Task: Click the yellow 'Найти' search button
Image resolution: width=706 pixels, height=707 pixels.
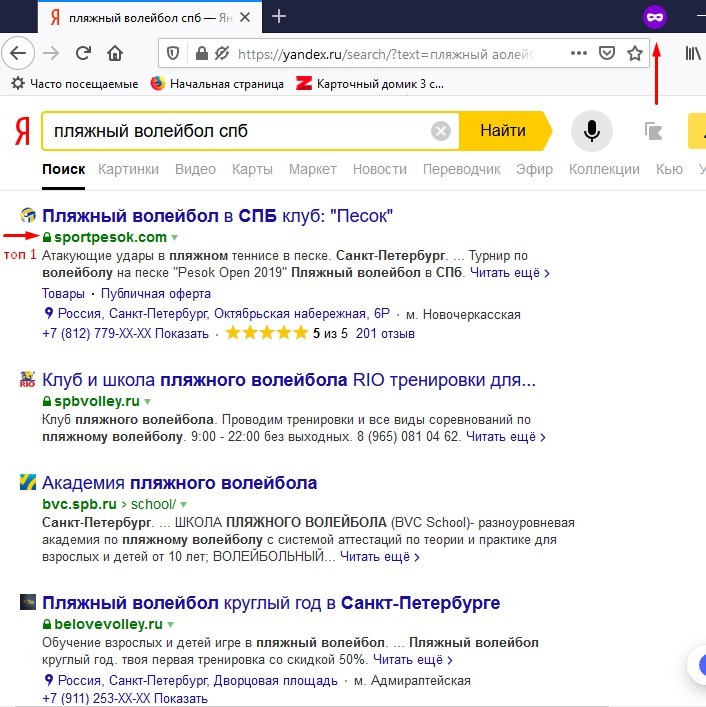Action: (x=503, y=131)
